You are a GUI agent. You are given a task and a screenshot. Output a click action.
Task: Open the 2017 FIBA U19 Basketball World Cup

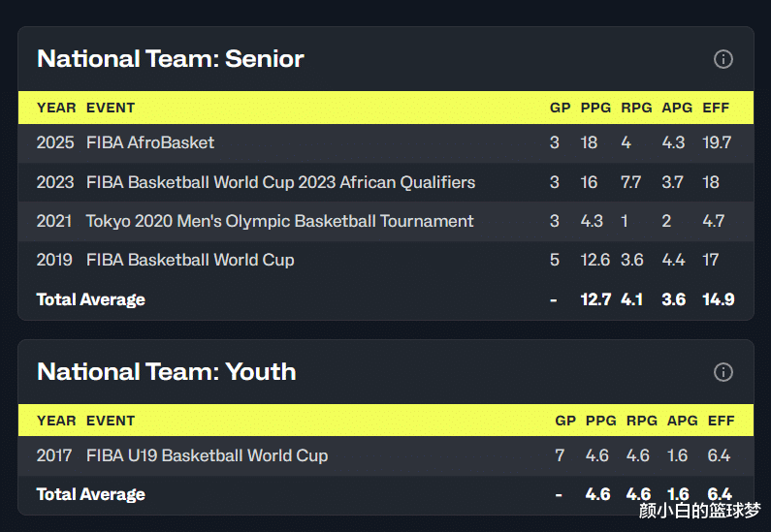[x=207, y=455]
